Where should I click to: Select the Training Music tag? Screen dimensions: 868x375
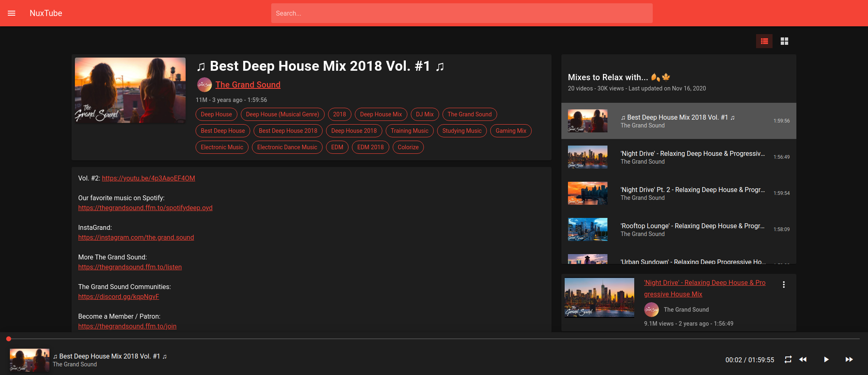point(410,131)
